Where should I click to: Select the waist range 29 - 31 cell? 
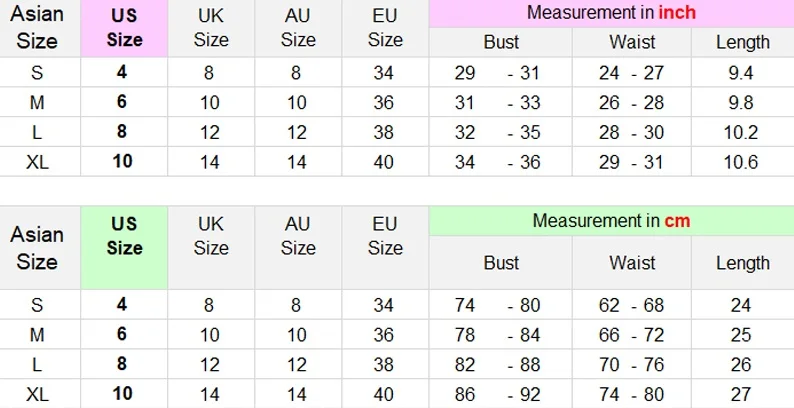[631, 162]
